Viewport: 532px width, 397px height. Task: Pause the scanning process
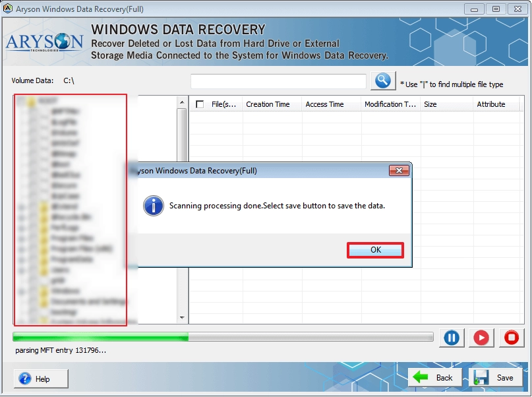click(452, 338)
